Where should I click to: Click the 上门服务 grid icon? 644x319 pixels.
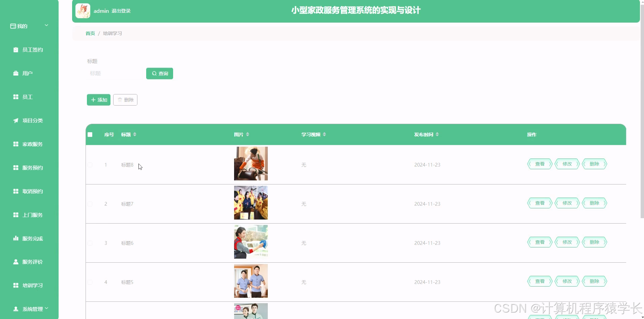16,215
